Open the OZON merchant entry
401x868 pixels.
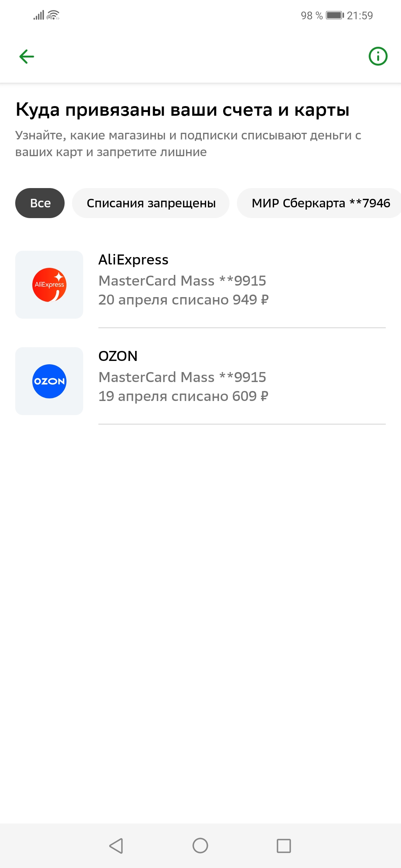coord(200,381)
